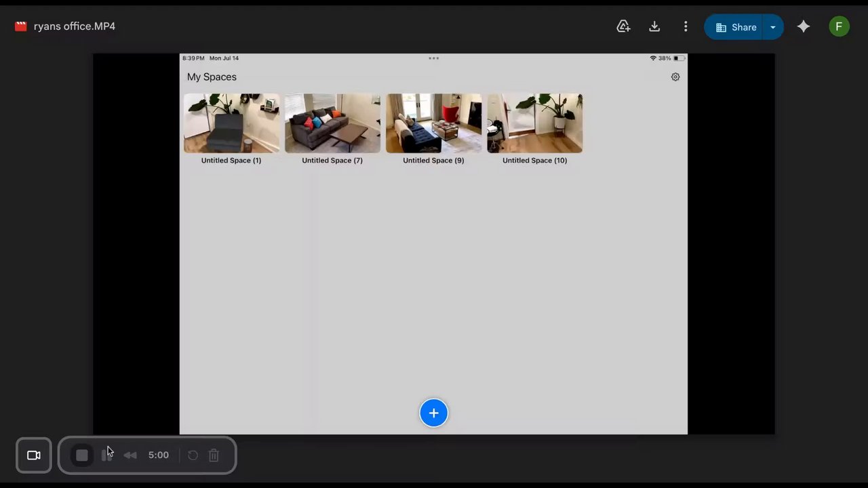Click the red video file icon
This screenshot has width=868, height=488.
point(21,26)
